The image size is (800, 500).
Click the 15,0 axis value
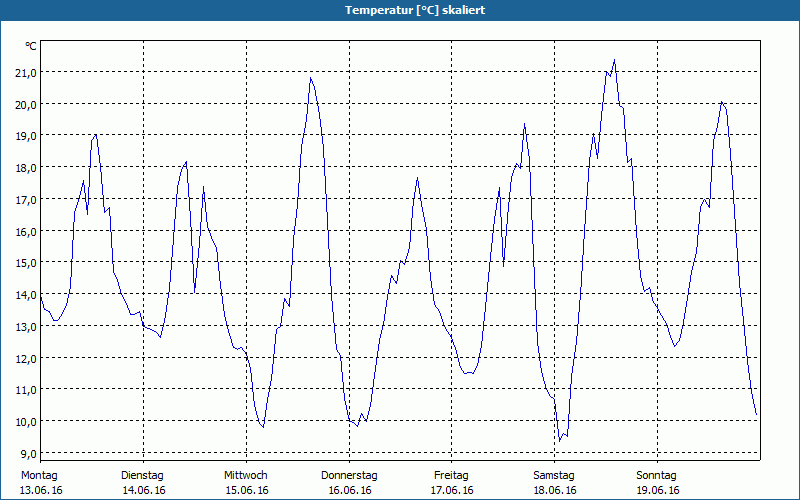click(26, 263)
